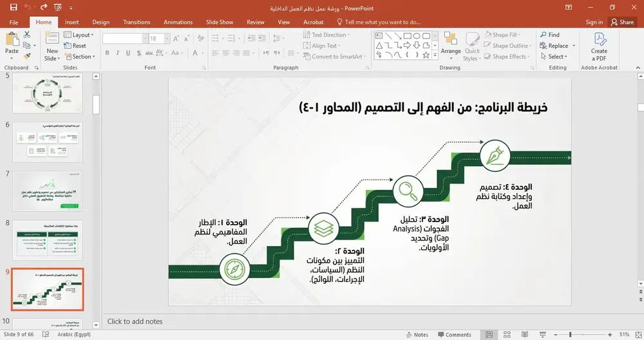Click the Increase List Level indent icon
The image size is (644, 340).
pyautogui.click(x=261, y=38)
